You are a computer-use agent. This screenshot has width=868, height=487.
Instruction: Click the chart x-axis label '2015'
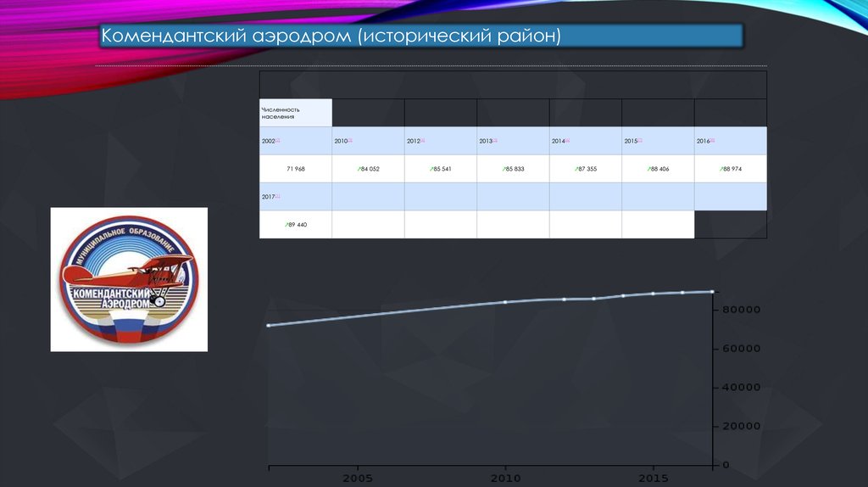654,479
